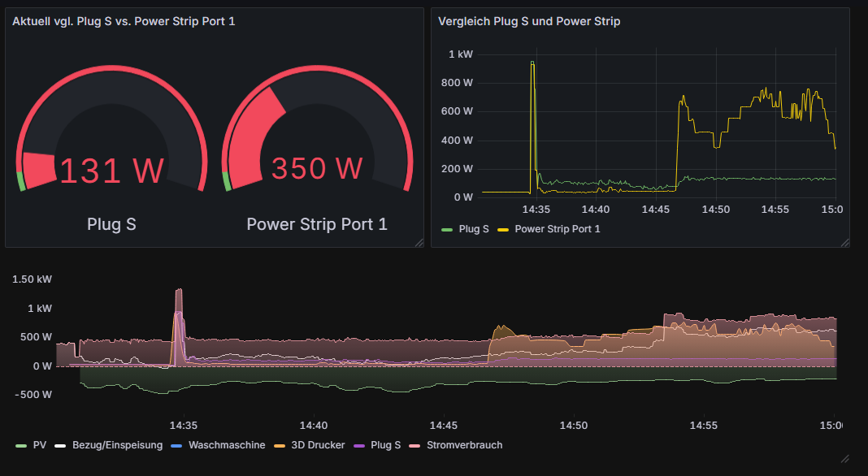The image size is (868, 476).
Task: Click the Power Strip Port 1 legend label
Action: (x=557, y=229)
